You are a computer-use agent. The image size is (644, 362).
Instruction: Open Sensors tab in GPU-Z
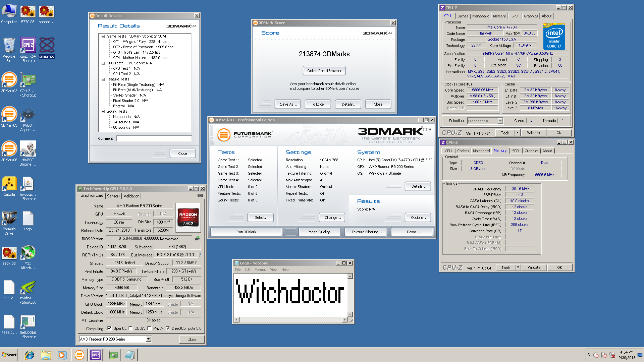[x=113, y=196]
